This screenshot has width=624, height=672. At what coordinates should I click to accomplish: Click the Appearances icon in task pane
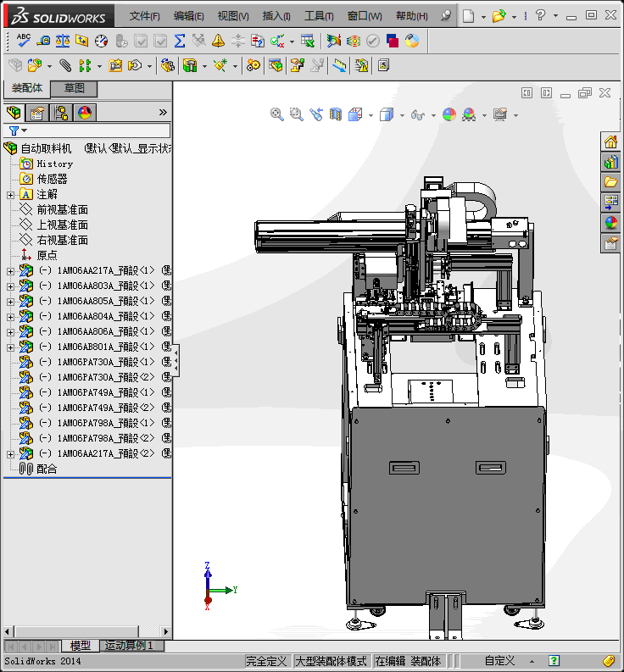point(610,223)
